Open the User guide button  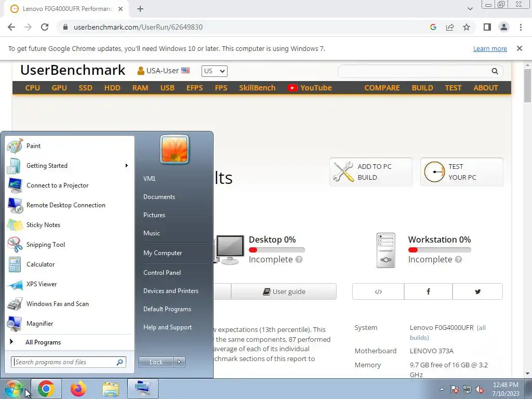(x=284, y=291)
